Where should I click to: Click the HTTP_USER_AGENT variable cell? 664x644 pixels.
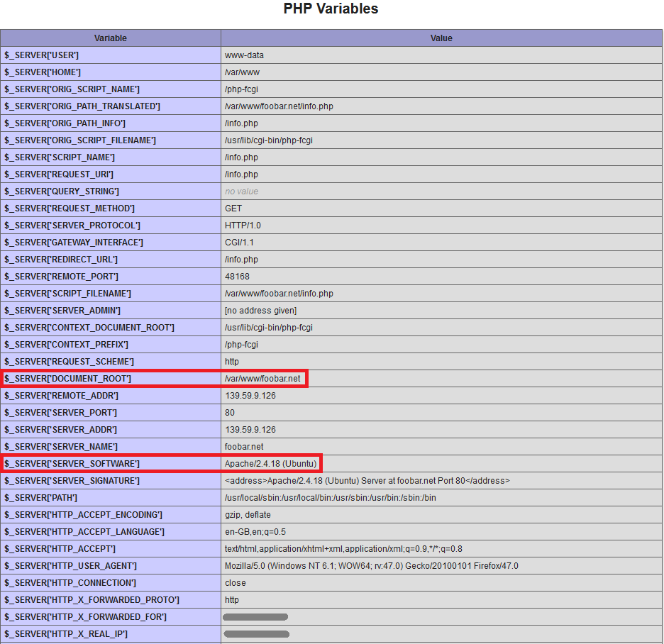point(111,566)
